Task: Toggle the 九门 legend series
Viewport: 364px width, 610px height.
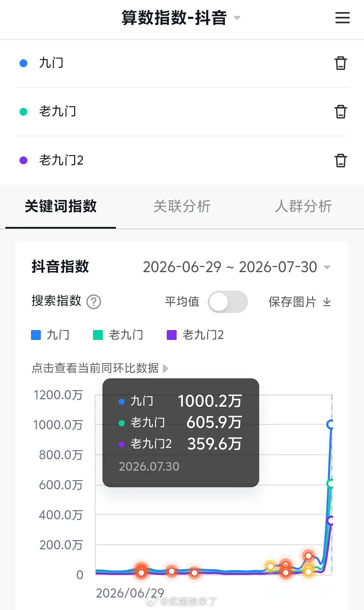Action: click(50, 335)
